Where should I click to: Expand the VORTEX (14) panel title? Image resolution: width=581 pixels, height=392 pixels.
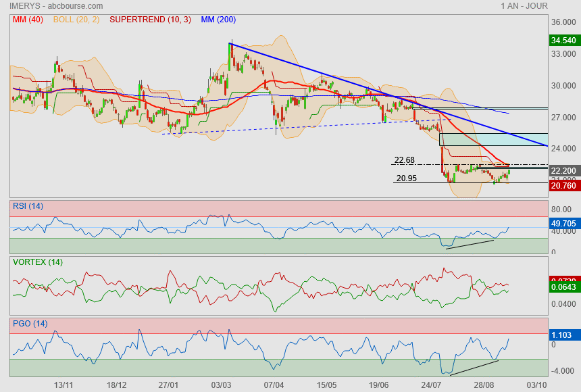pyautogui.click(x=37, y=262)
